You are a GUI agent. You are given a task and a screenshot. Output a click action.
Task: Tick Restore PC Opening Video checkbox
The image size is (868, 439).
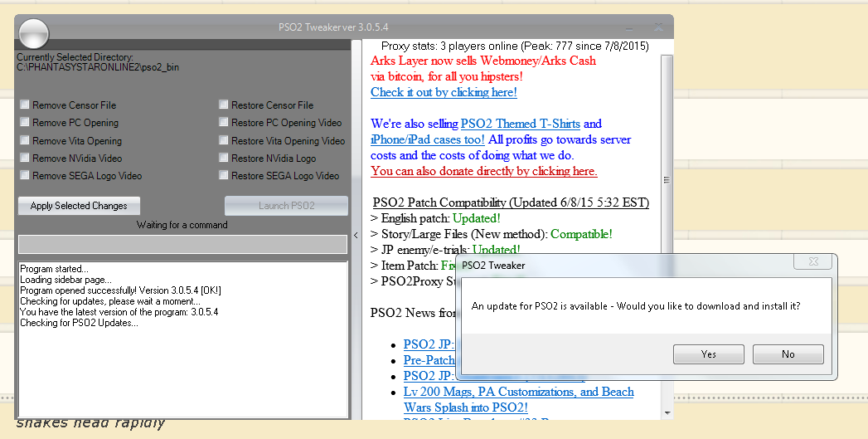pos(223,122)
